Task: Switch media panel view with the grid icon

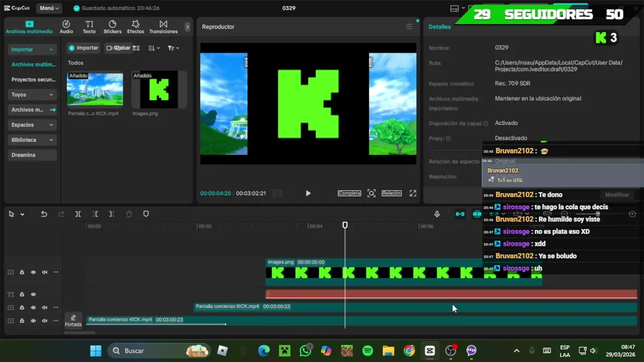Action: pyautogui.click(x=136, y=48)
